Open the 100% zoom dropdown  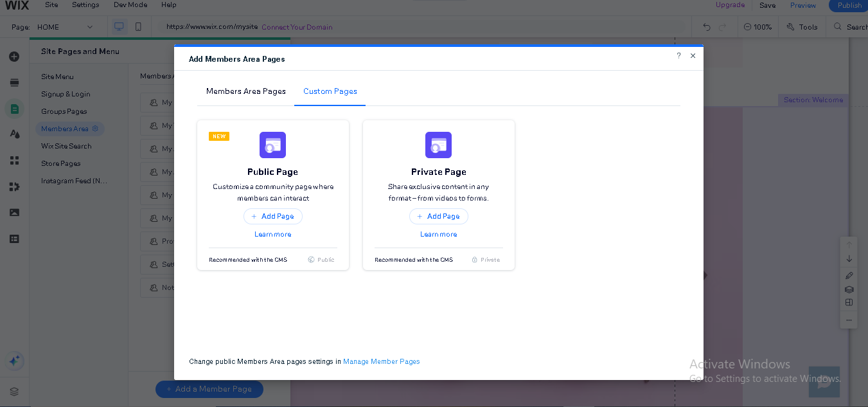tap(757, 27)
